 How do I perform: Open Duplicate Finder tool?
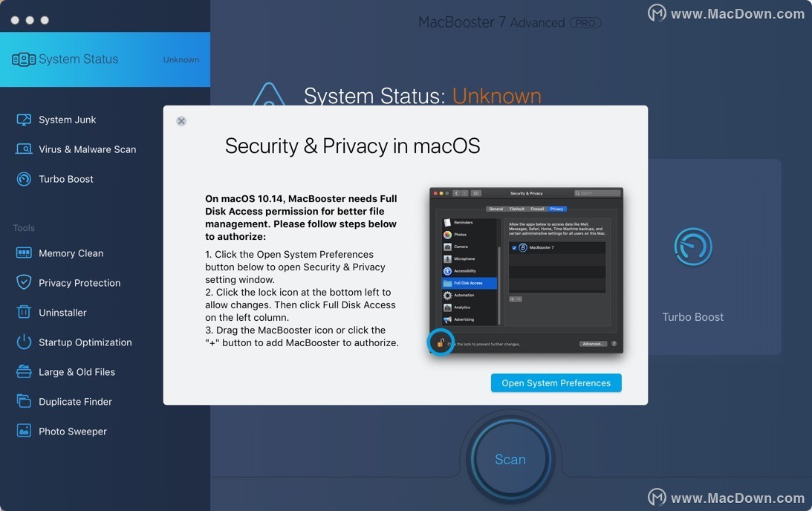click(75, 402)
